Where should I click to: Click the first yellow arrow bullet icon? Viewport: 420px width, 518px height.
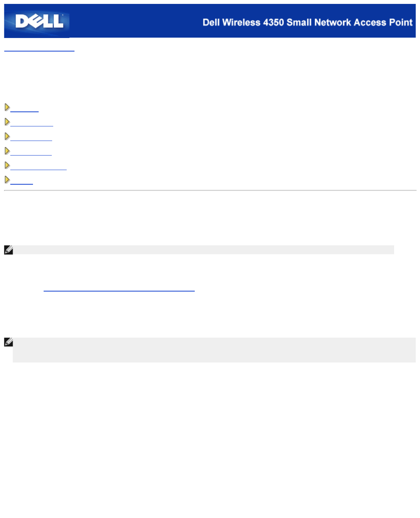pos(7,107)
